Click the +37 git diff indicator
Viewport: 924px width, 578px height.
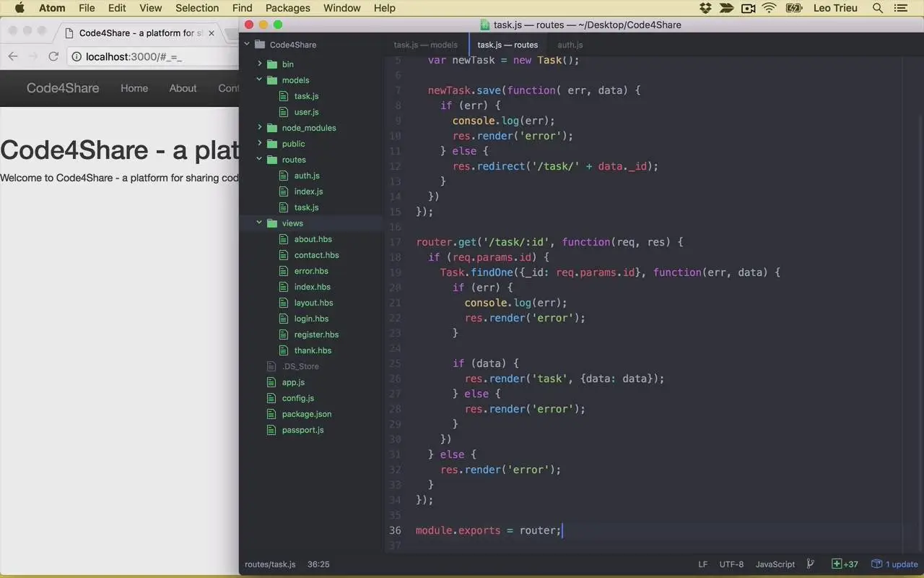845,564
